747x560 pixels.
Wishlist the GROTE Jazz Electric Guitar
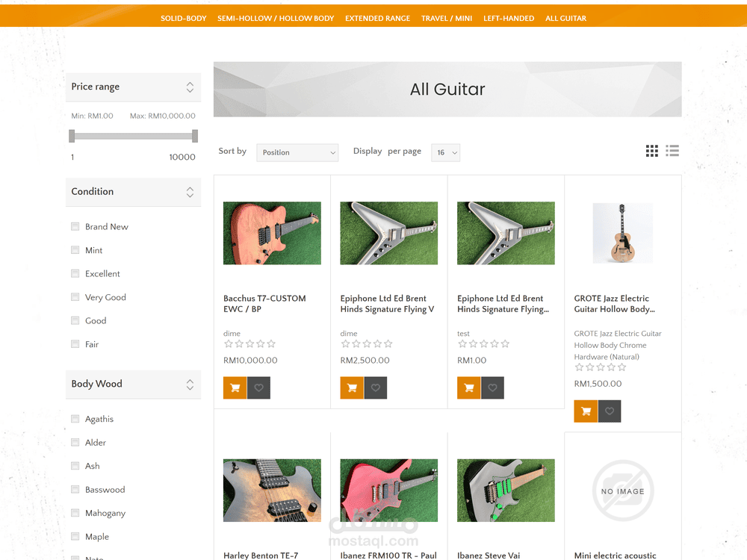(610, 411)
